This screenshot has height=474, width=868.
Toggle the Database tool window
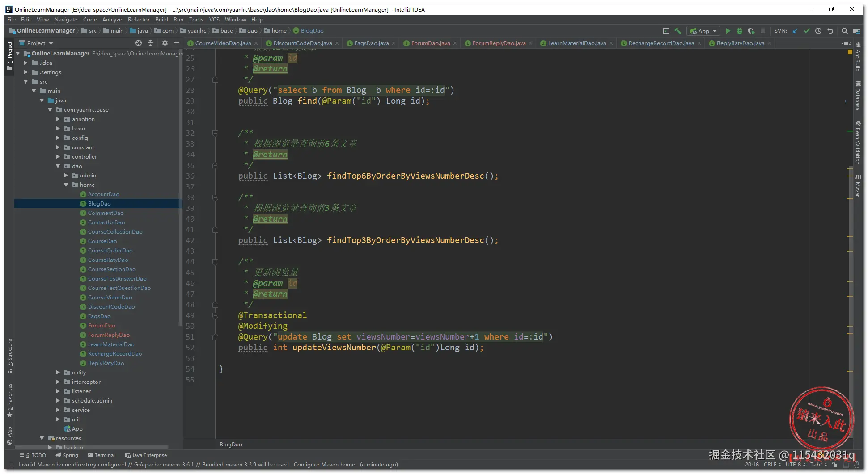[858, 96]
